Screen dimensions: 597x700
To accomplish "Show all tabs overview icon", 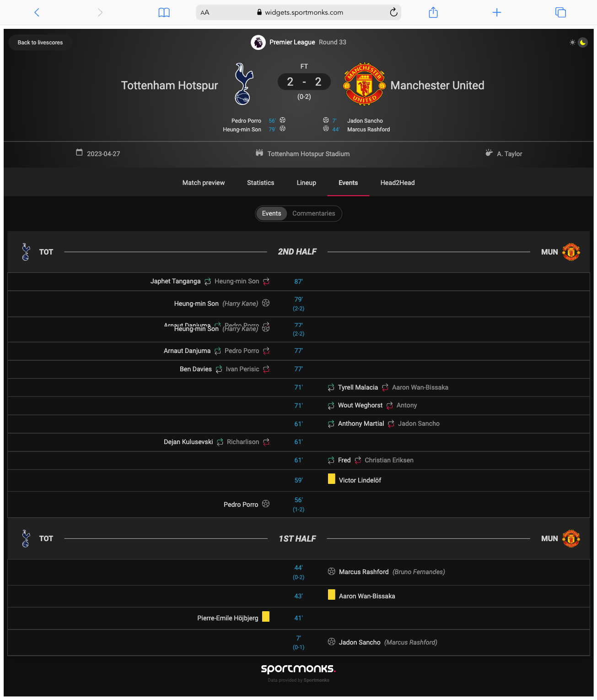I will coord(560,12).
